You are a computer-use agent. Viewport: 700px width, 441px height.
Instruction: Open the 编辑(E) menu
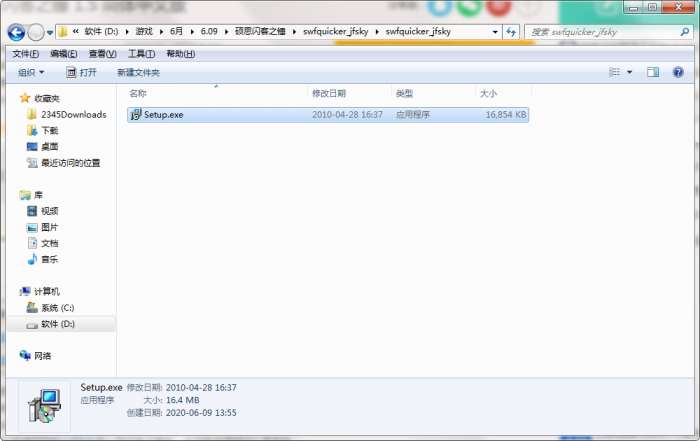[x=64, y=54]
